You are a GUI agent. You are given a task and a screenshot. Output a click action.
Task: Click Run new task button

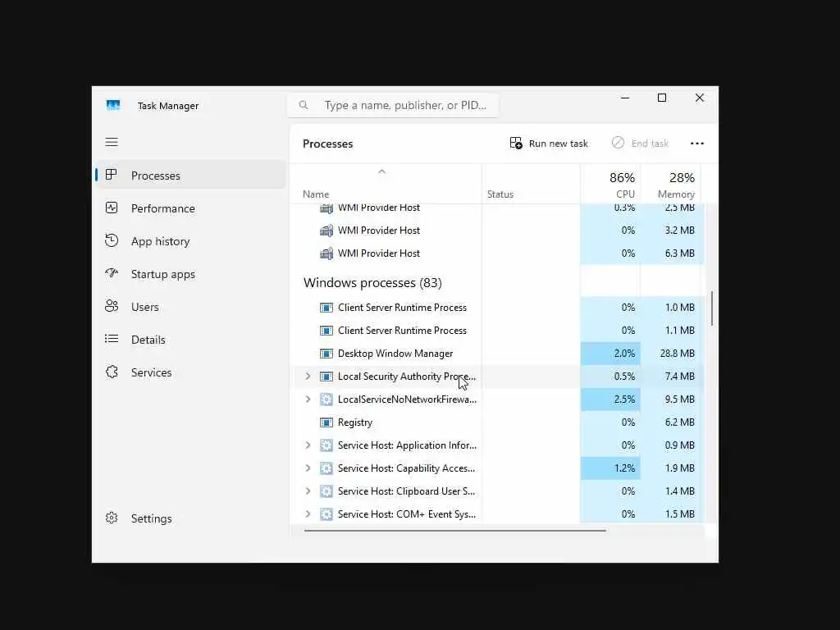(549, 143)
